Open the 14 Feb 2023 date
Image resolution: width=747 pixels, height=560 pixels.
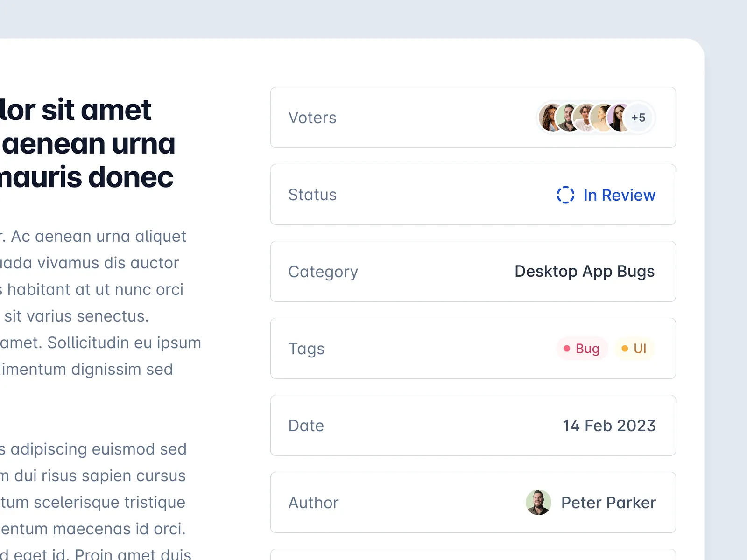point(609,426)
